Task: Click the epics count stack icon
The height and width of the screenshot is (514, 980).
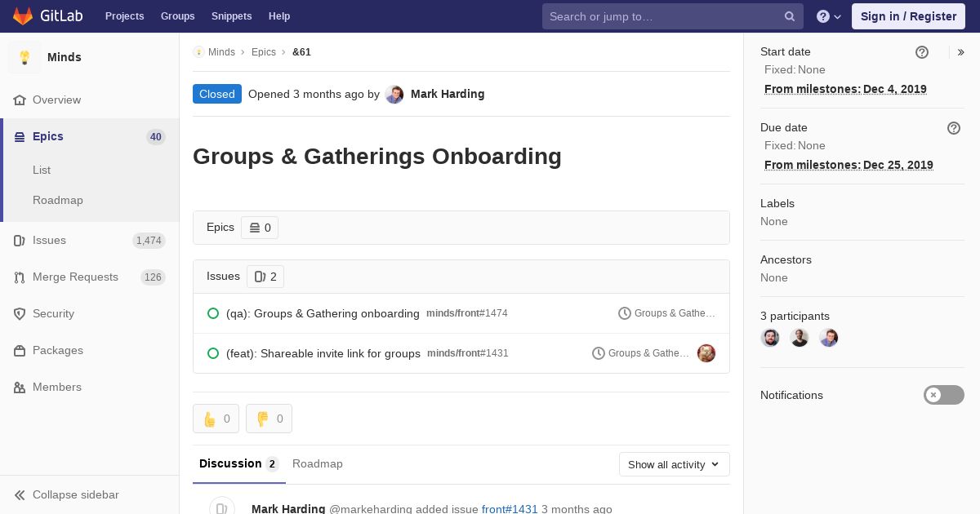Action: [255, 228]
